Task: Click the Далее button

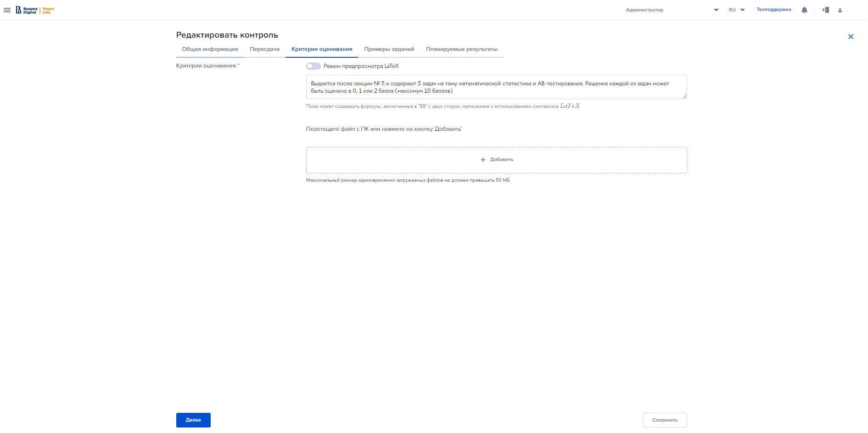Action: 193,420
